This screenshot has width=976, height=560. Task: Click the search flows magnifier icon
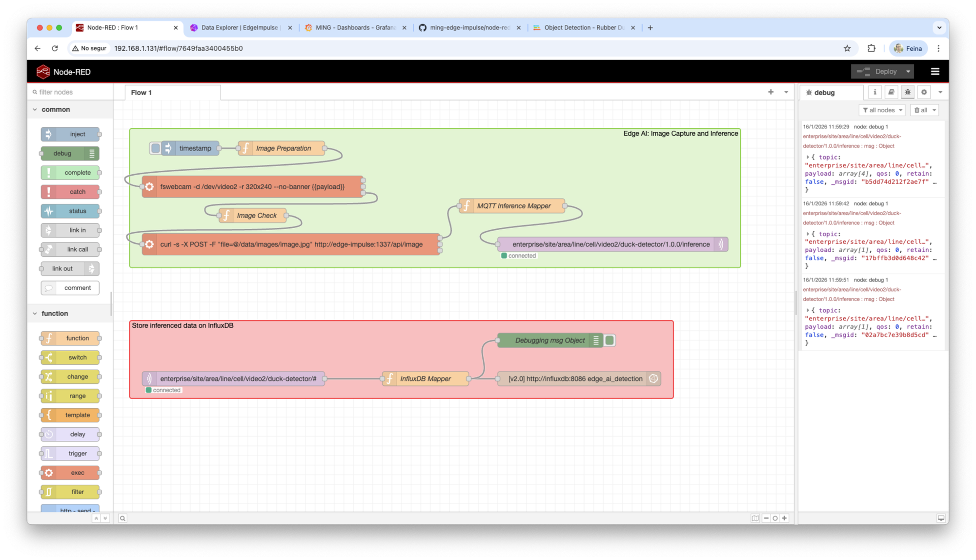tap(122, 519)
